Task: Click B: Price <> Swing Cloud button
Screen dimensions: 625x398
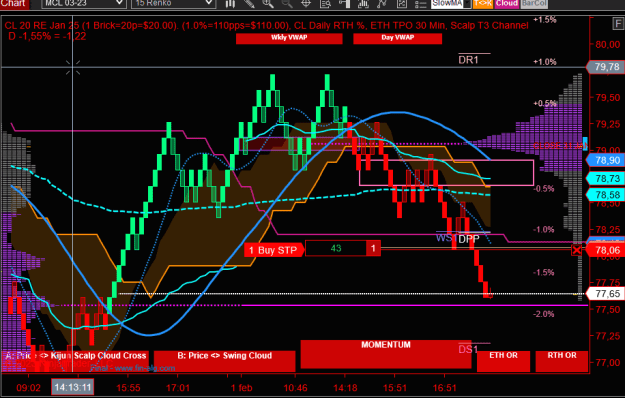Action: point(224,361)
